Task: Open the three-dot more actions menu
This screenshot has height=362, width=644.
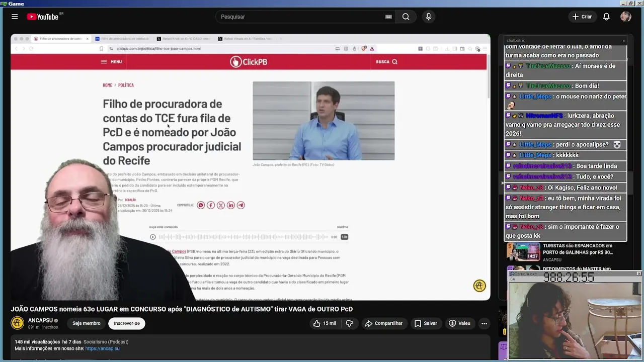Action: (x=484, y=323)
